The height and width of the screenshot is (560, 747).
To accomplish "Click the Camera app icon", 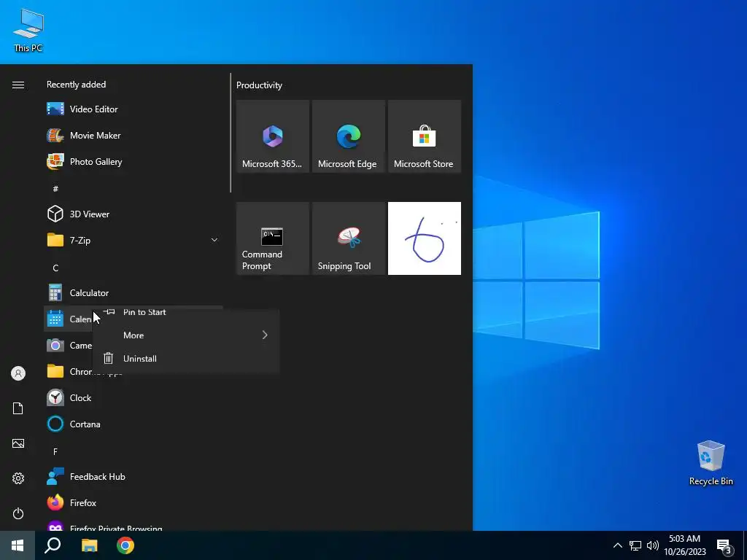I will 55,345.
